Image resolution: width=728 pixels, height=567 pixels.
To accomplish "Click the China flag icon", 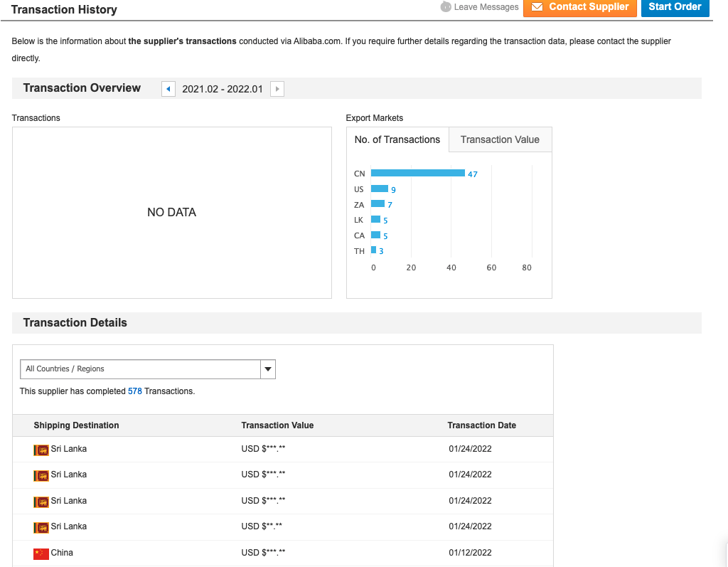I will click(41, 553).
